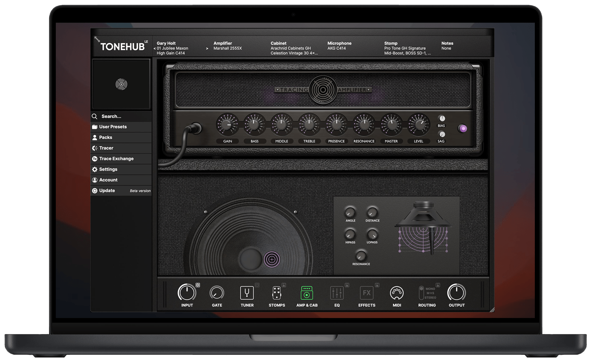Screen dimensions: 591x364
Task: Click the Account profile icon
Action: point(95,180)
